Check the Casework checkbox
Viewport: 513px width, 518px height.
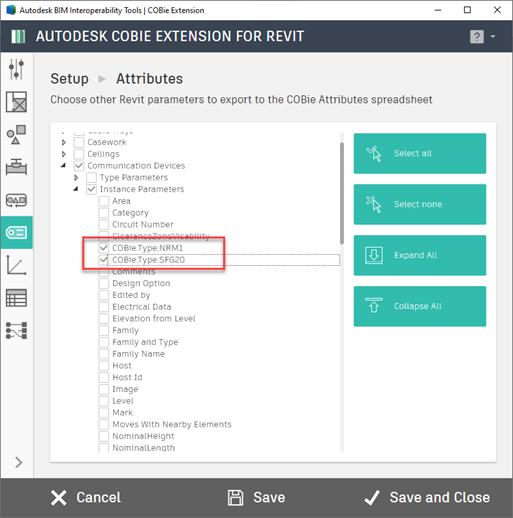(x=79, y=142)
